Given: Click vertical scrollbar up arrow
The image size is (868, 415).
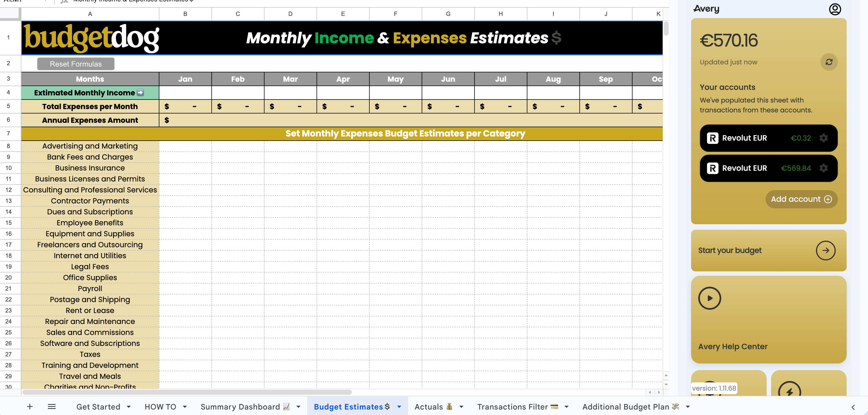Looking at the screenshot, I should point(666,375).
